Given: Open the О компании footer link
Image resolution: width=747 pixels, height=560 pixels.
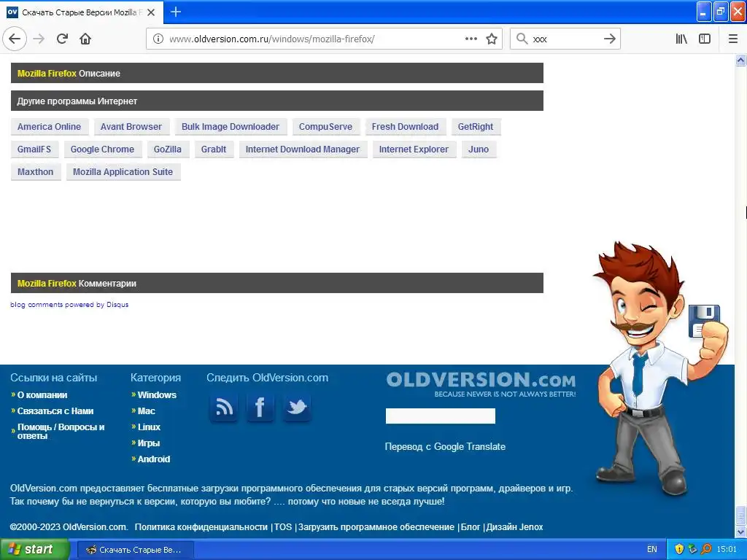Looking at the screenshot, I should pos(42,394).
